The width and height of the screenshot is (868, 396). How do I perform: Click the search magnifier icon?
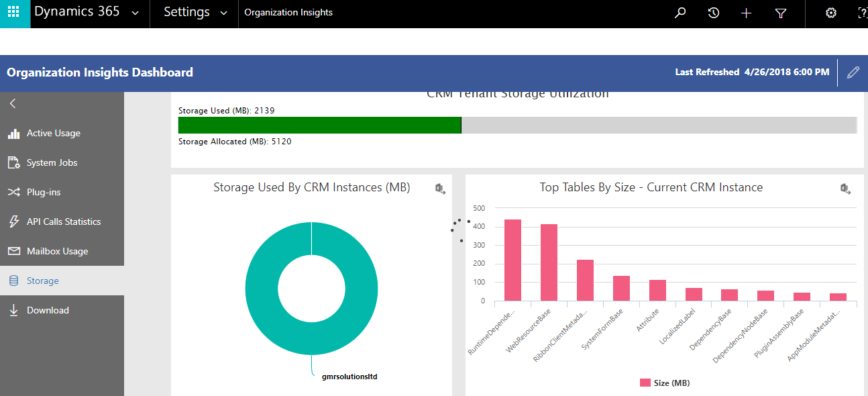680,13
